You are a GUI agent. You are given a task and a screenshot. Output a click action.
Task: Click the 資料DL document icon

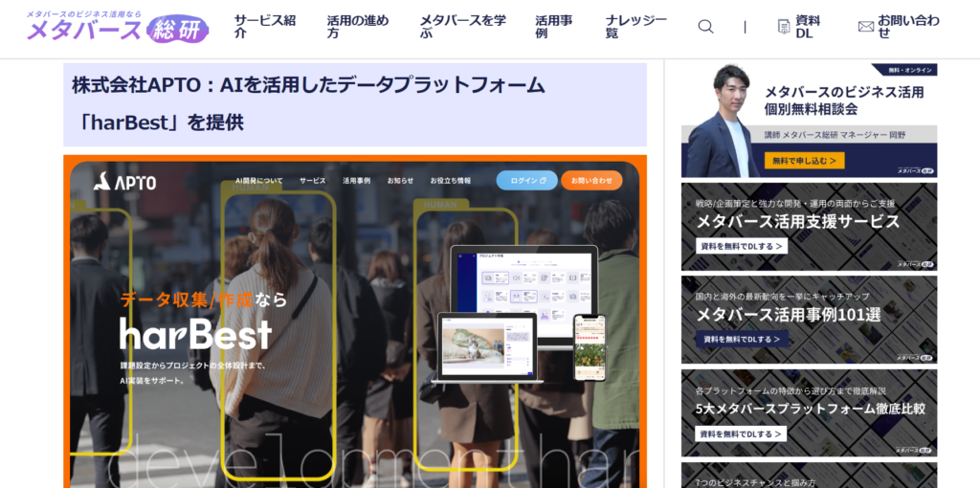point(783,26)
